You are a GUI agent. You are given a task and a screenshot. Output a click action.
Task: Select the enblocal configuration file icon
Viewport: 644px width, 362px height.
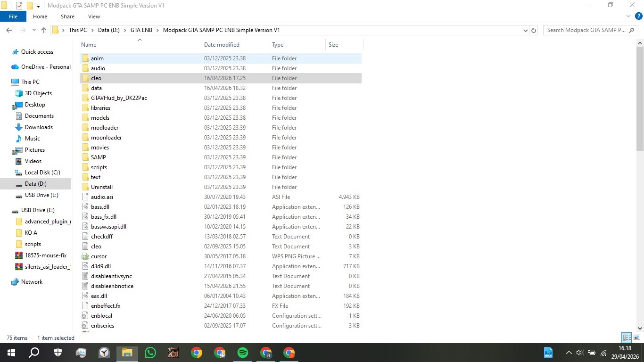coord(85,316)
